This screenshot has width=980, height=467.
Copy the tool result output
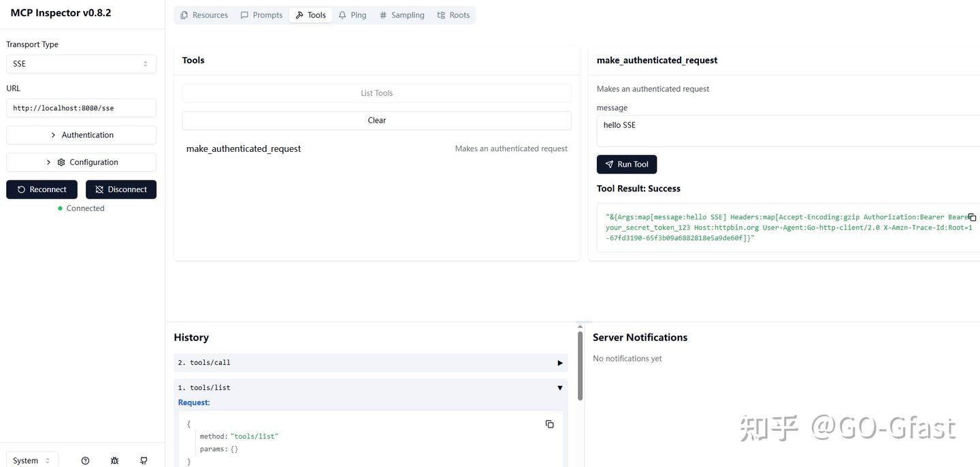[x=972, y=217]
